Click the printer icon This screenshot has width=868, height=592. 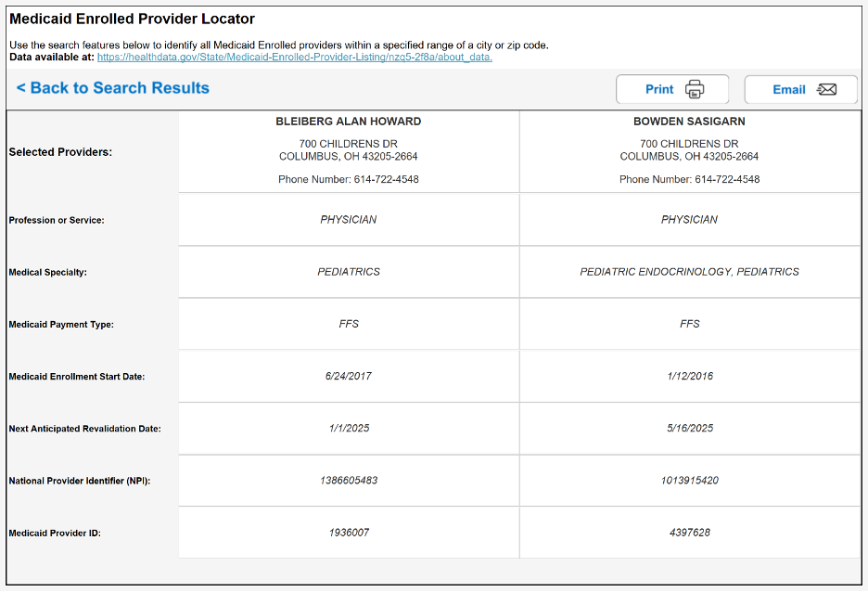point(695,89)
